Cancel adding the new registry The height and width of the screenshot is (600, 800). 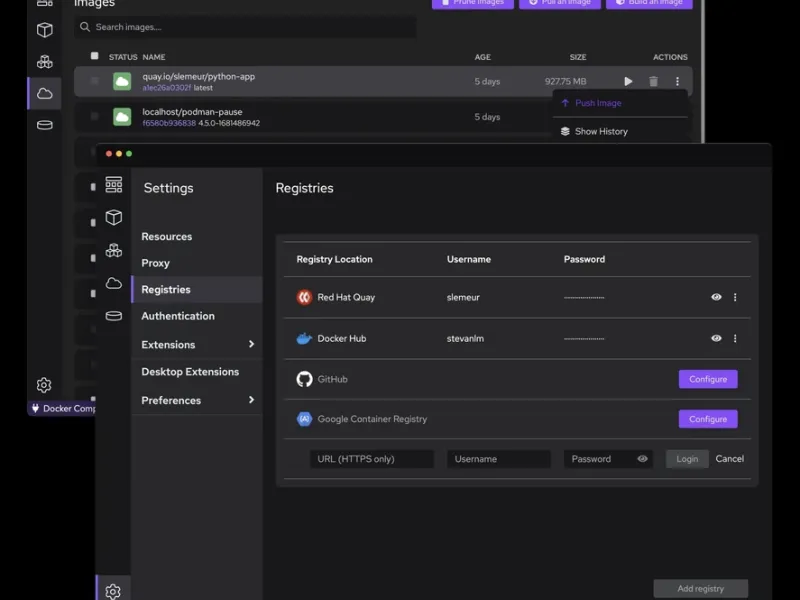tap(730, 459)
